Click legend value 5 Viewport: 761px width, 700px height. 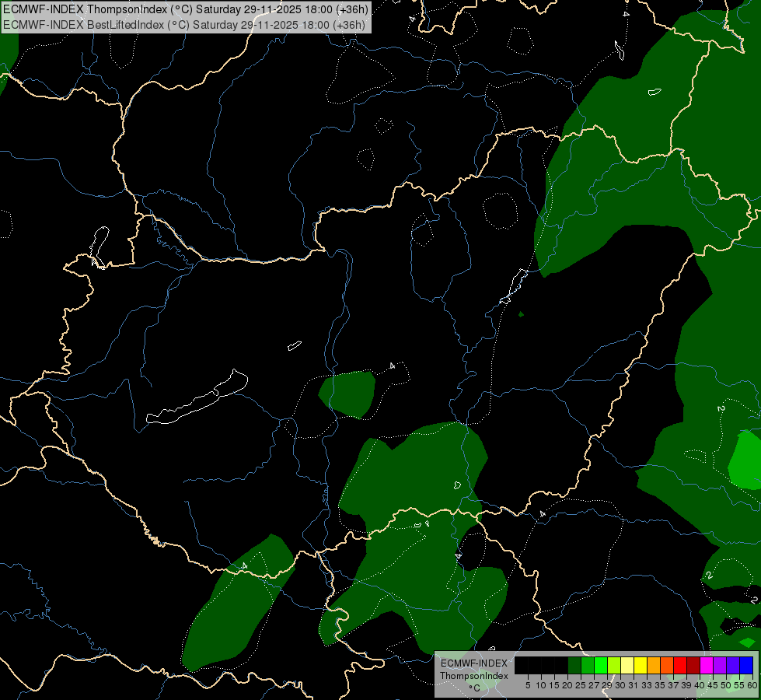528,685
